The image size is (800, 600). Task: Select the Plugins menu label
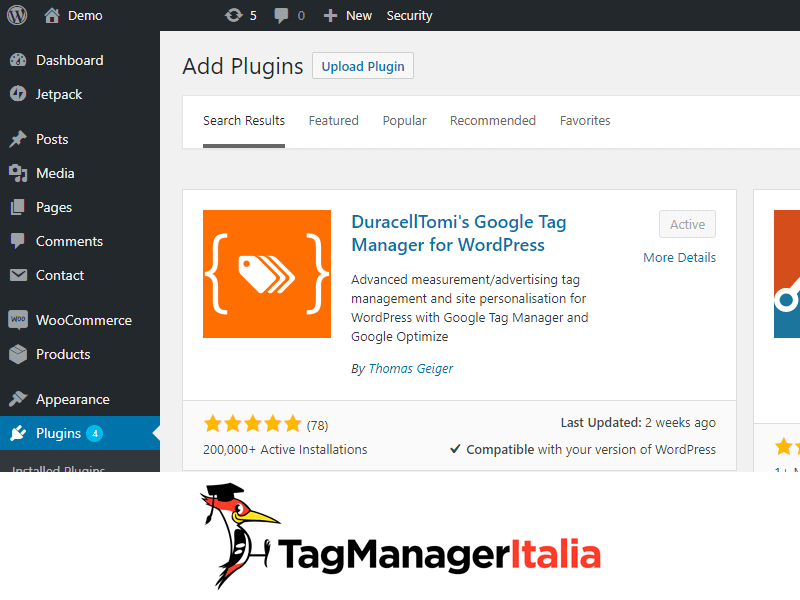pos(59,434)
